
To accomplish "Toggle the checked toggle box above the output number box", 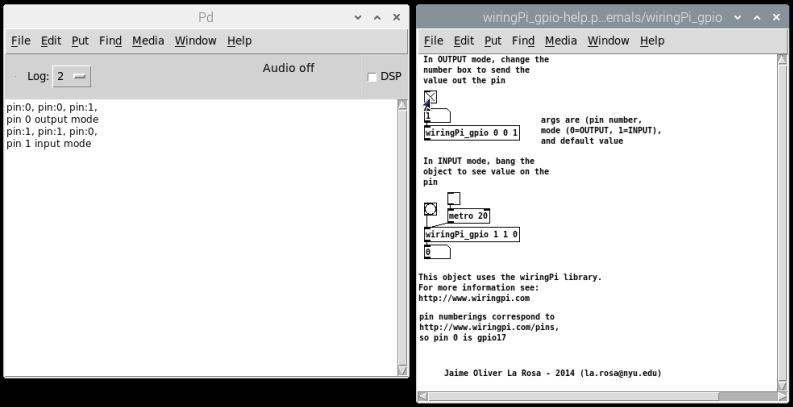I will [430, 98].
